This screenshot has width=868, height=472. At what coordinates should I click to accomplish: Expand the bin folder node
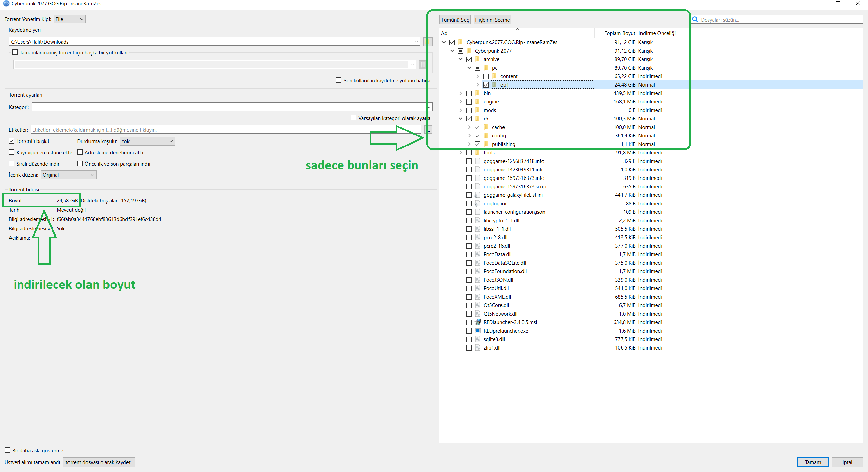[x=460, y=93]
